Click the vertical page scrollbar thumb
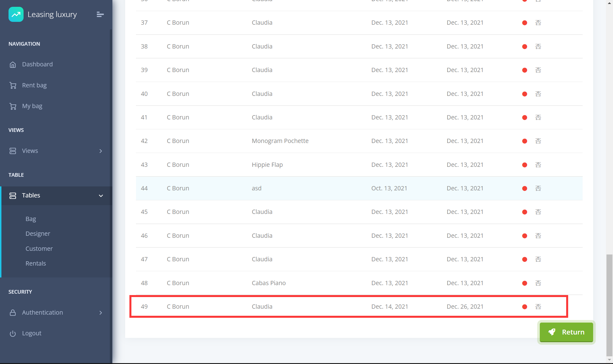The height and width of the screenshot is (364, 613). [609, 305]
